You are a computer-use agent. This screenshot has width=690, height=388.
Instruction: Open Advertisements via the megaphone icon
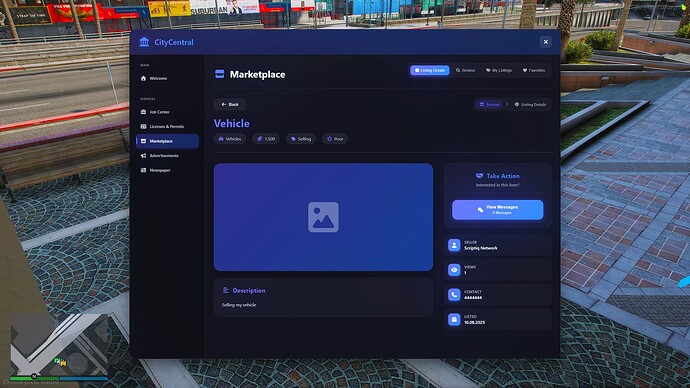143,156
